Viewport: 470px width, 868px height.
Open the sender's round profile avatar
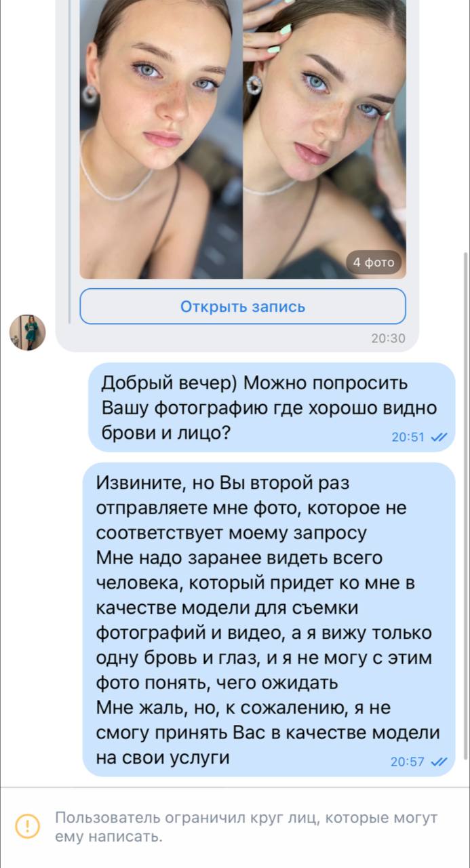click(x=27, y=332)
